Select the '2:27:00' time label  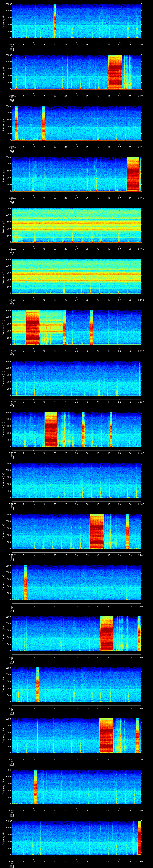click(x=12, y=300)
